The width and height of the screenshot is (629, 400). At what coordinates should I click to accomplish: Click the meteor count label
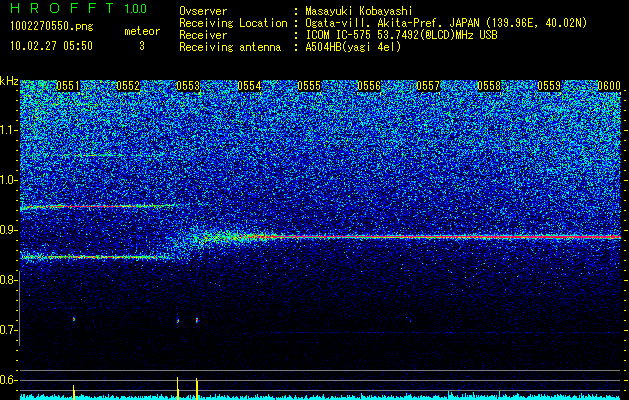coord(142,31)
